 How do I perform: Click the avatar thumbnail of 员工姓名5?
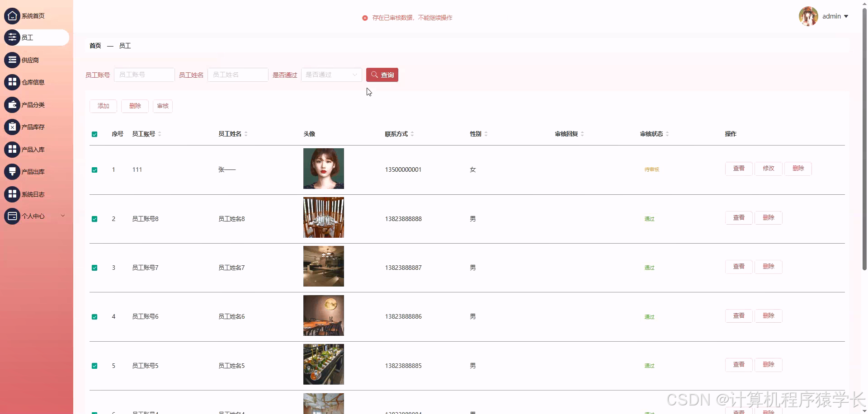pos(324,364)
